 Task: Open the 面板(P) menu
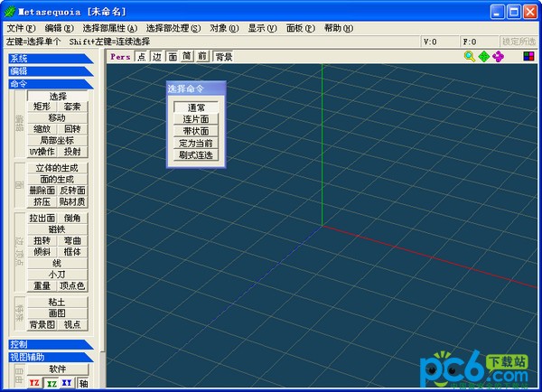pos(301,28)
